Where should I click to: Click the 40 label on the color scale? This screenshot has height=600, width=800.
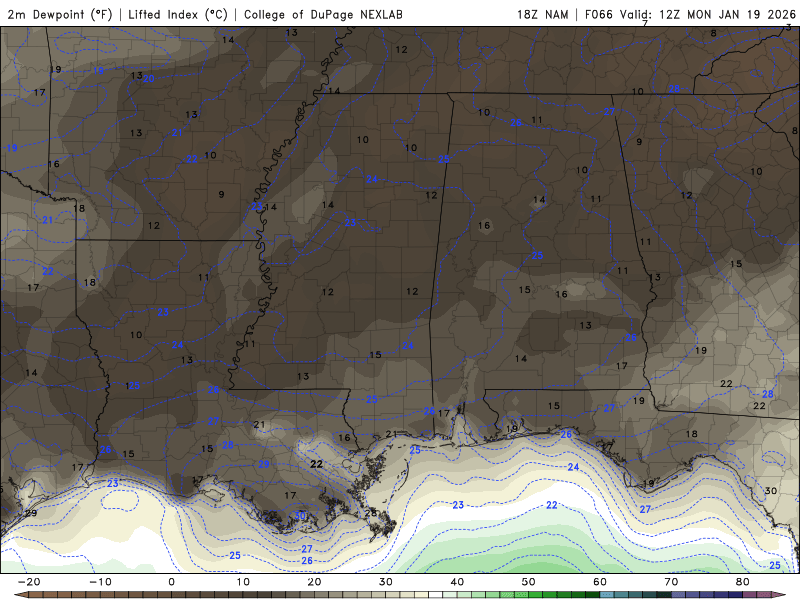point(457,582)
